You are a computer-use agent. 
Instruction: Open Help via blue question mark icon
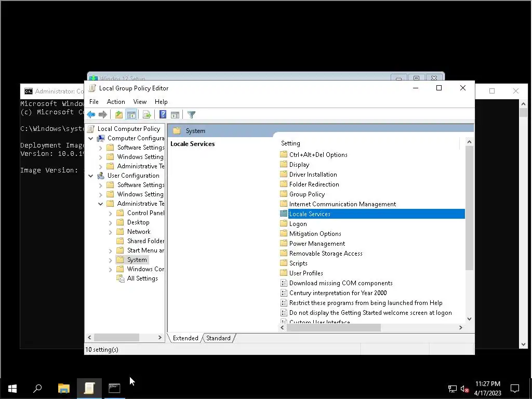(163, 115)
